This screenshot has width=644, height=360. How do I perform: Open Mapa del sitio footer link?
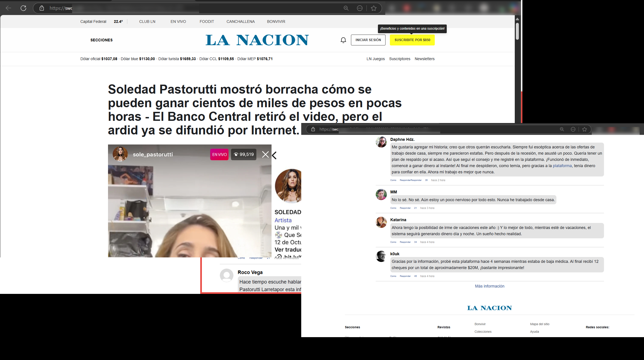click(540, 324)
